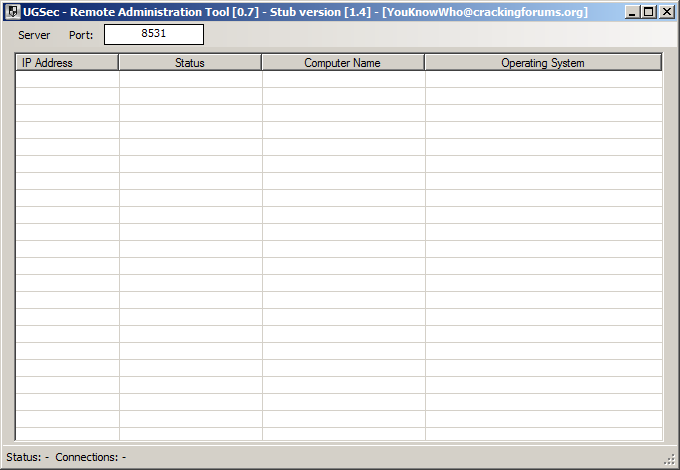Click the 'Connections: -' status bar indicator
680x470 pixels.
click(90, 457)
